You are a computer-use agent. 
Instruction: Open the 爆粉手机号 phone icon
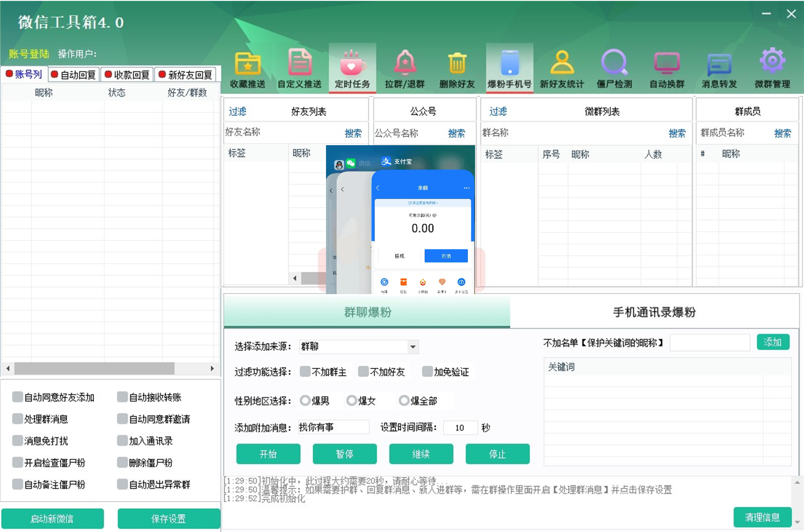point(509,63)
